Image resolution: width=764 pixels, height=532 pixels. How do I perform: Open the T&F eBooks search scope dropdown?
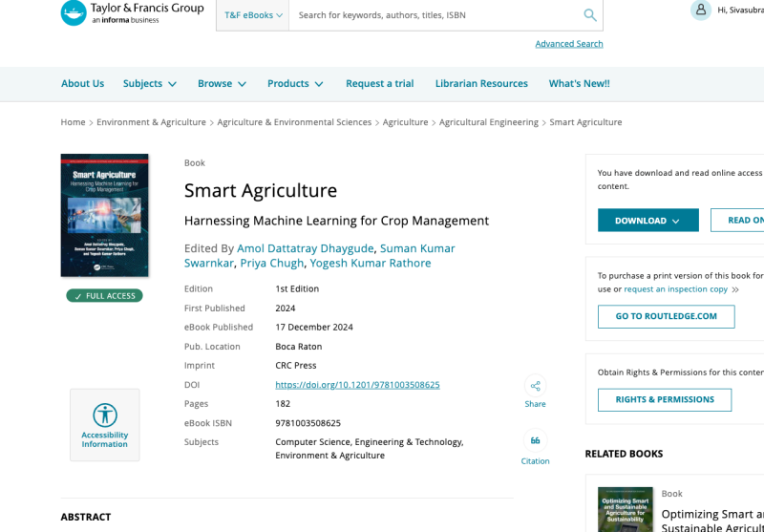pos(253,15)
